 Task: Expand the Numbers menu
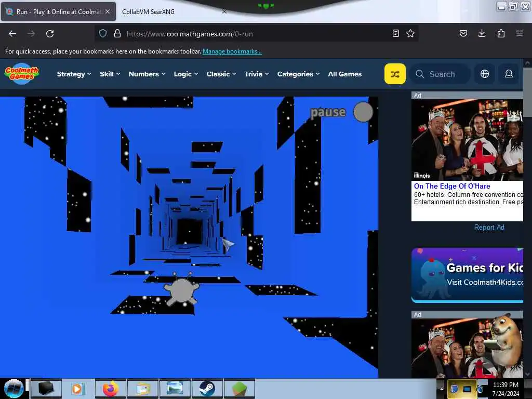pos(147,74)
